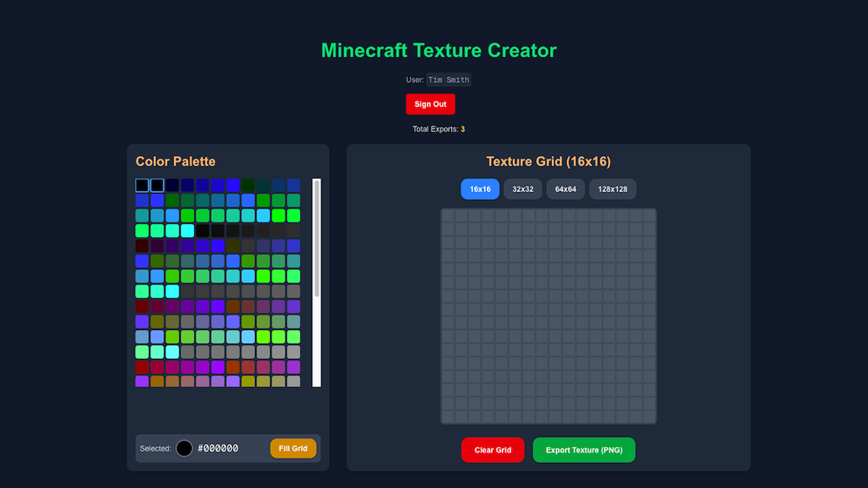Screen dimensions: 868x488
Task: Click the color palette vertical scrollbar
Action: pos(316,237)
